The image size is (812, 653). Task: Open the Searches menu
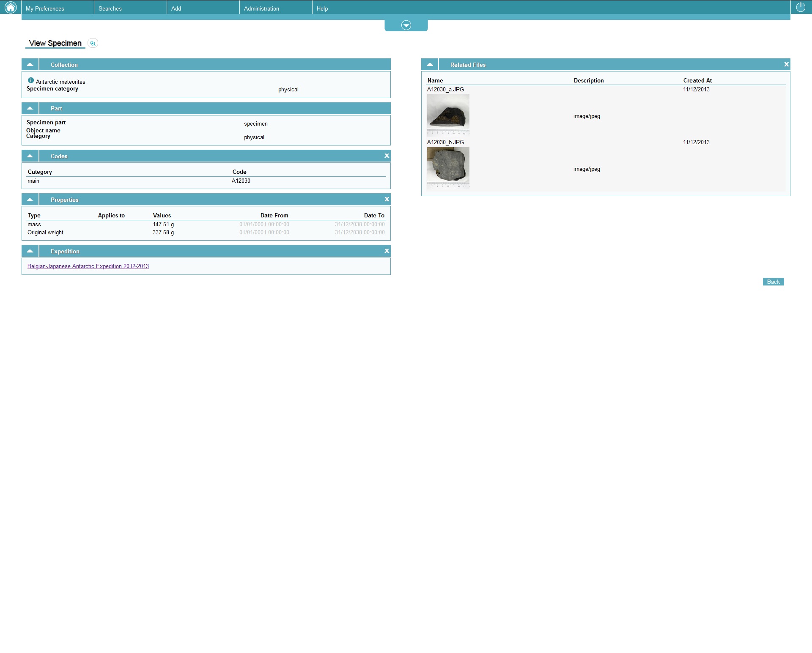pyautogui.click(x=110, y=8)
